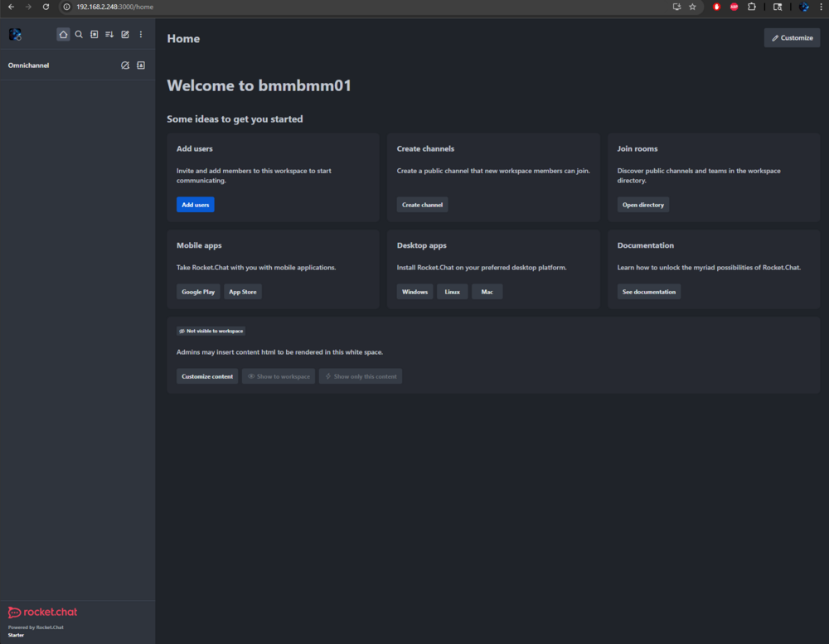Click Create channel button

pyautogui.click(x=422, y=205)
